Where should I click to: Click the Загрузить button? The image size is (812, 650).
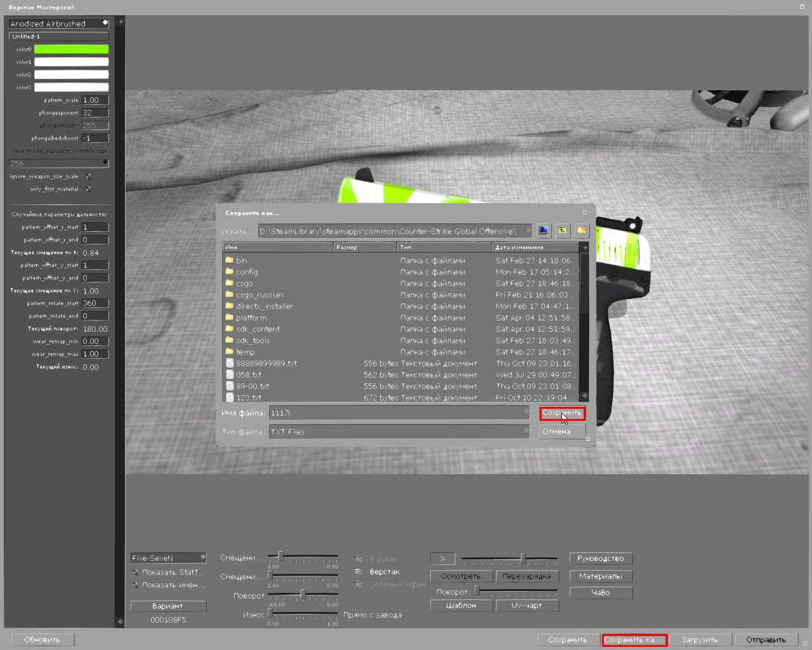(700, 639)
